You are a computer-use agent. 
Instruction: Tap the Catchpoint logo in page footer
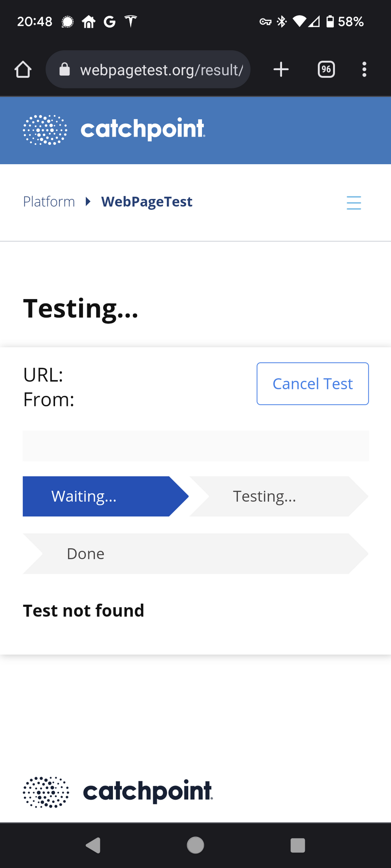118,792
